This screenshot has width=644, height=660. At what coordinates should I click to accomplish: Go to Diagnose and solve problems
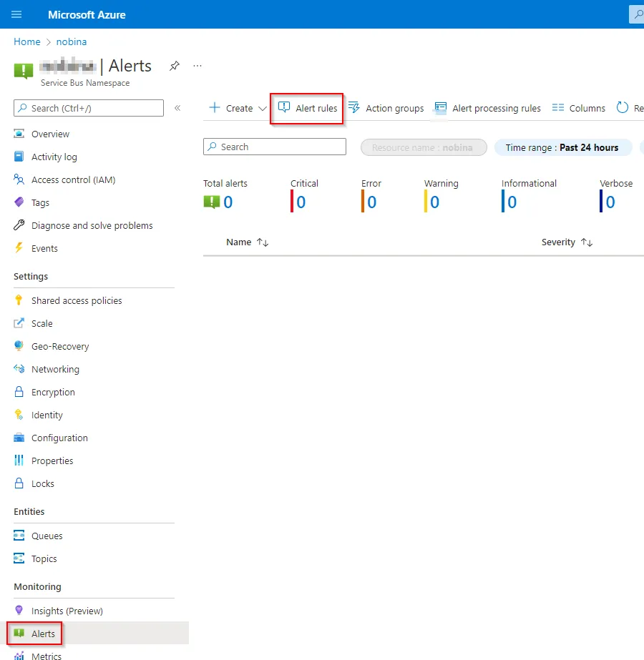pyautogui.click(x=92, y=226)
